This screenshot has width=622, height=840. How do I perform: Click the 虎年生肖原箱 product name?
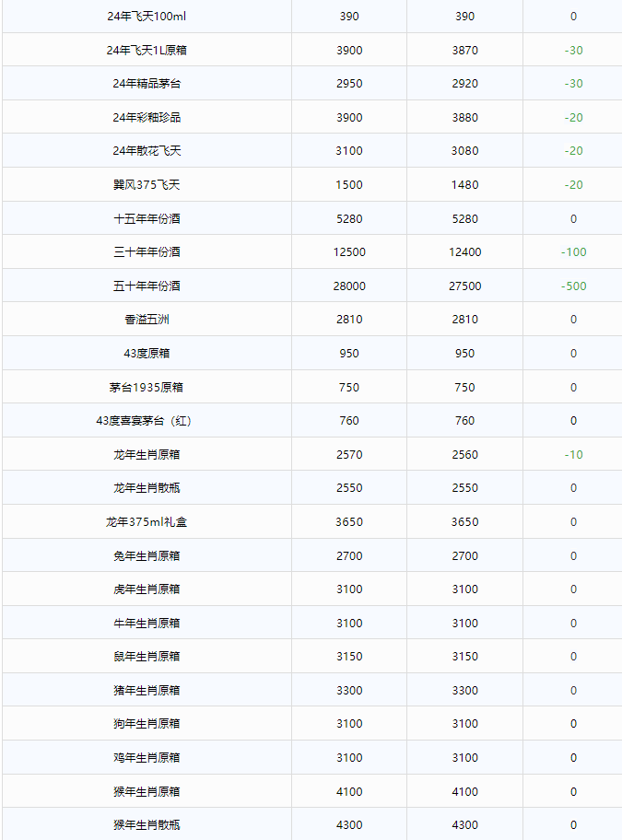pyautogui.click(x=147, y=589)
